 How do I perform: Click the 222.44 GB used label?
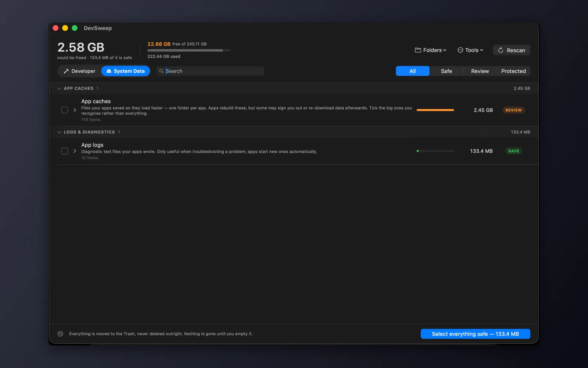click(x=164, y=56)
